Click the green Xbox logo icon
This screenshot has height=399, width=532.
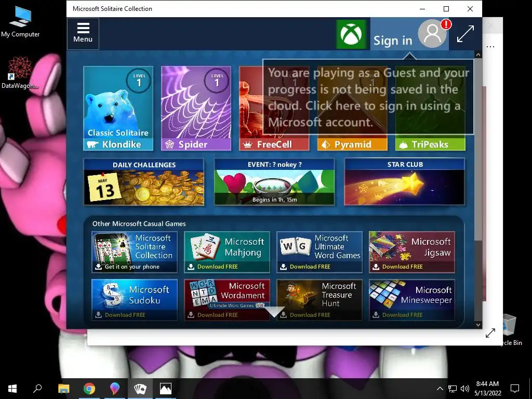tap(351, 34)
